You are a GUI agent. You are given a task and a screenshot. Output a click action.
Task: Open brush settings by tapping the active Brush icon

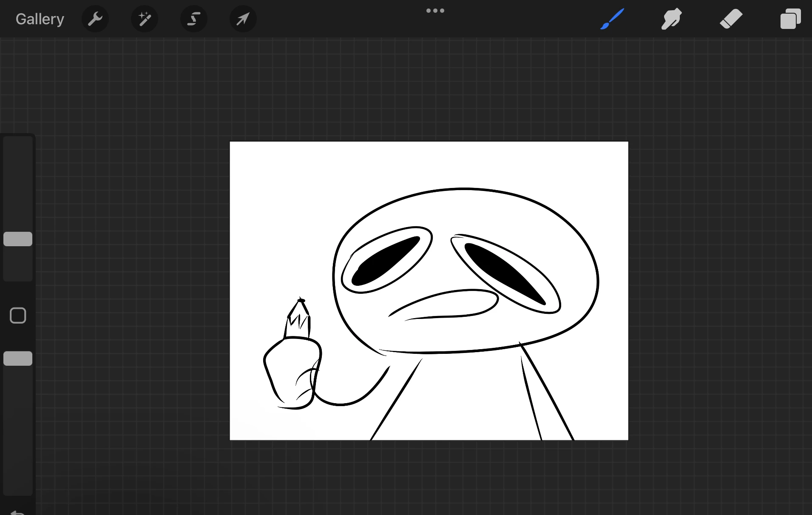click(x=612, y=19)
